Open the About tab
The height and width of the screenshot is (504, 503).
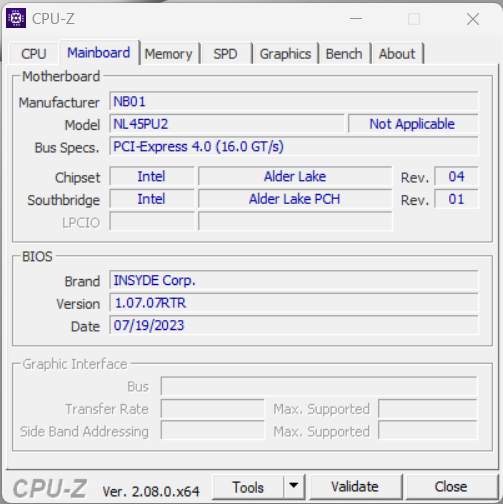(x=397, y=54)
